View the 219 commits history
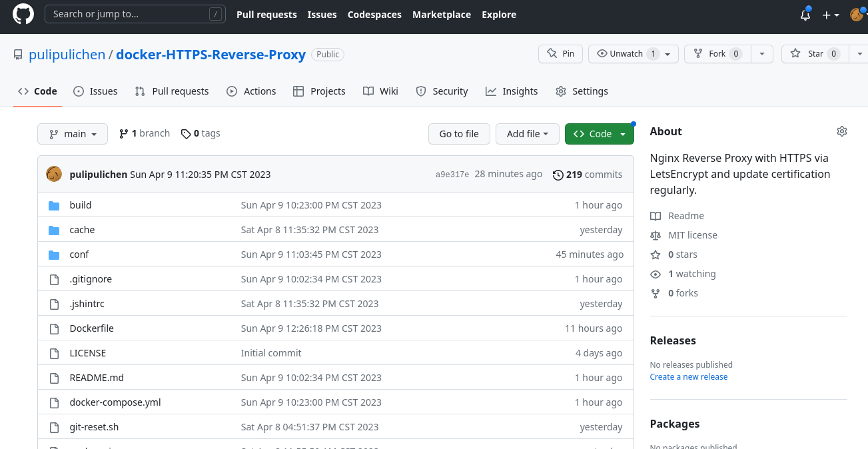The image size is (868, 449). 588,175
